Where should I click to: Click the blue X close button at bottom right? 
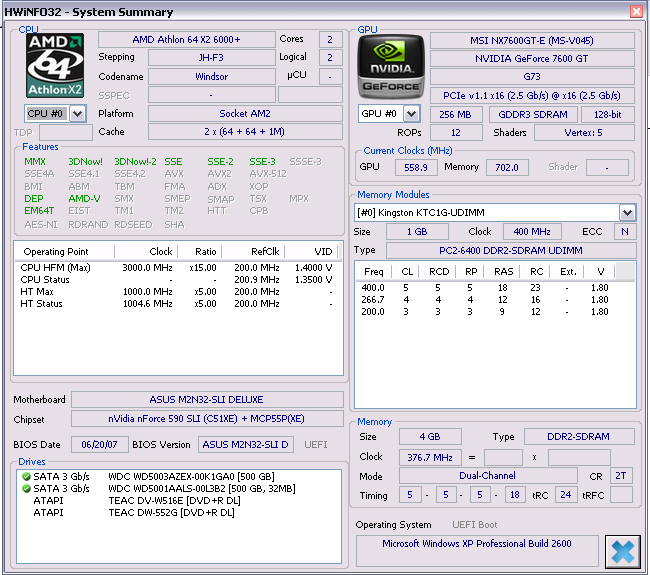(622, 551)
